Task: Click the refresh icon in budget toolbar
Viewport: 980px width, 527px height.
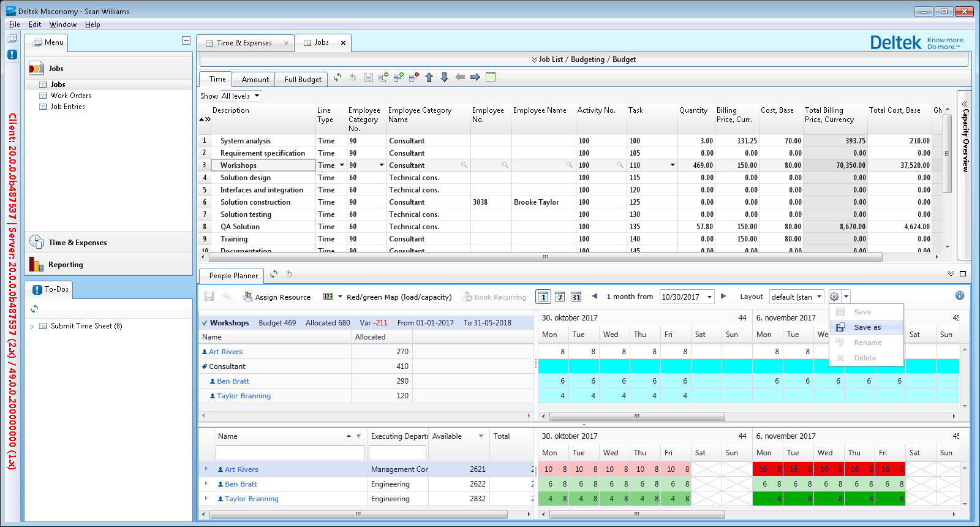Action: tap(337, 78)
